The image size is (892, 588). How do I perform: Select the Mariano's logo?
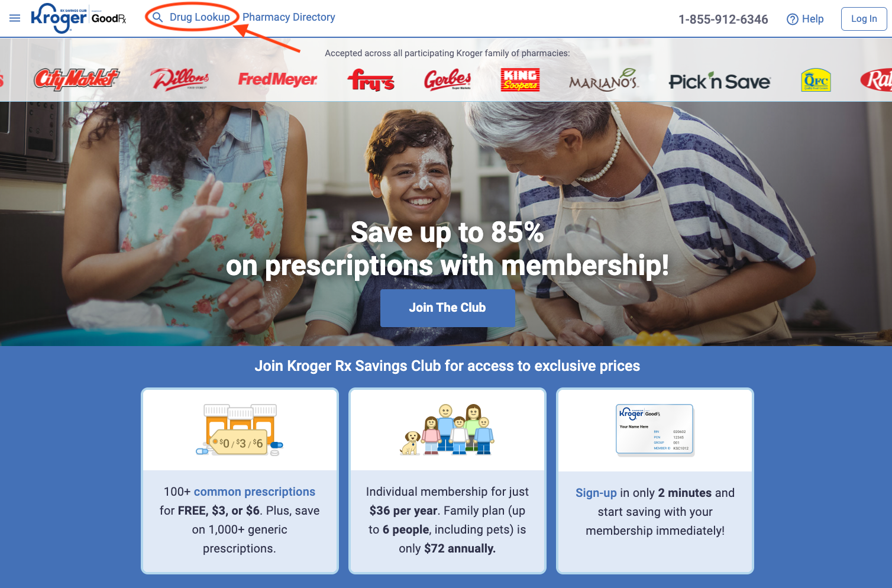[604, 79]
